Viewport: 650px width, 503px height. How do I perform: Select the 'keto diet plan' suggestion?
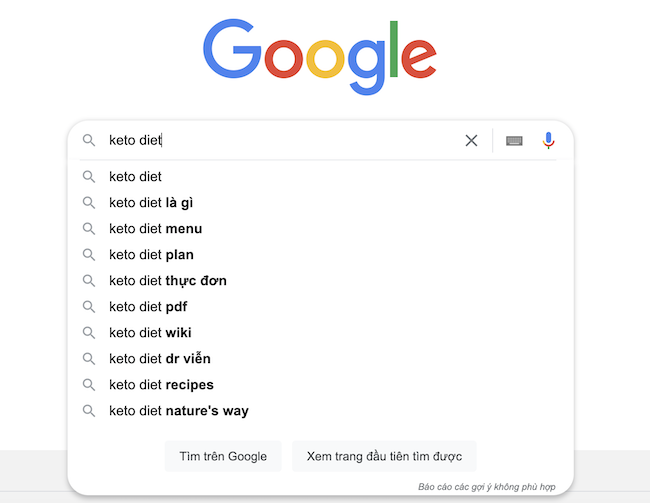pos(151,255)
